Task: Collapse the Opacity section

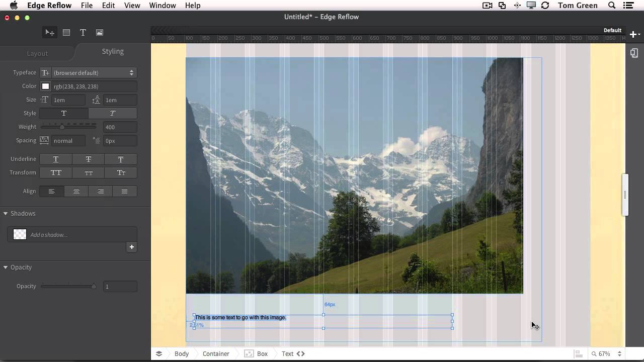Action: [x=6, y=267]
